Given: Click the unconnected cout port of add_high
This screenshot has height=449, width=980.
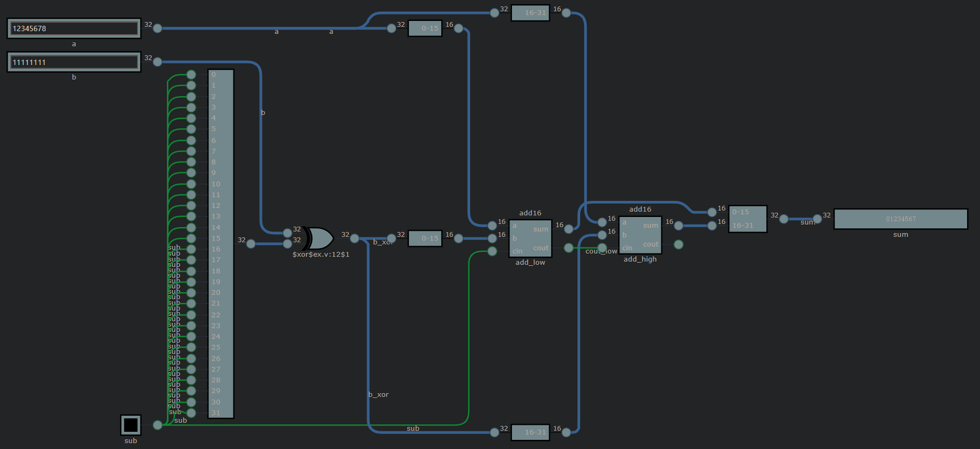Looking at the screenshot, I should click(678, 244).
